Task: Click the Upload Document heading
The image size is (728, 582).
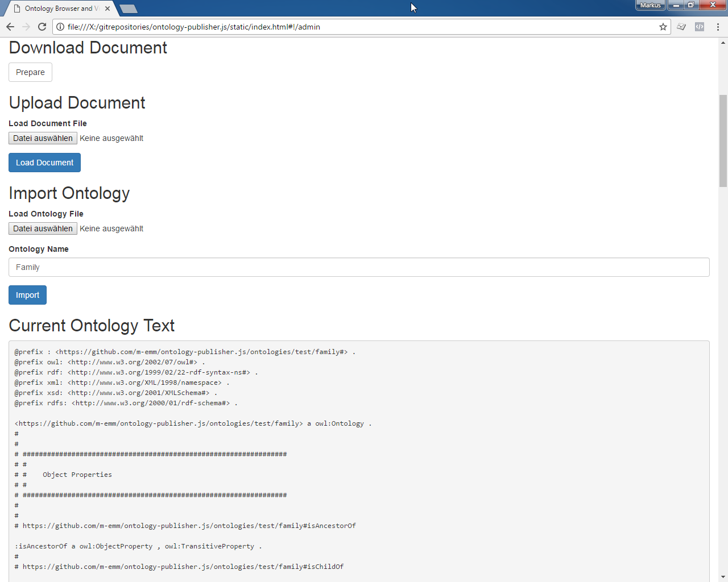Action: 77,103
